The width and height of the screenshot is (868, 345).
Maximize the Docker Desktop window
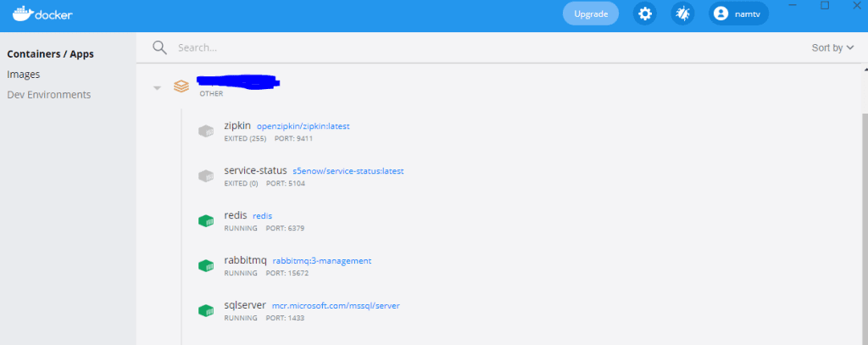825,5
